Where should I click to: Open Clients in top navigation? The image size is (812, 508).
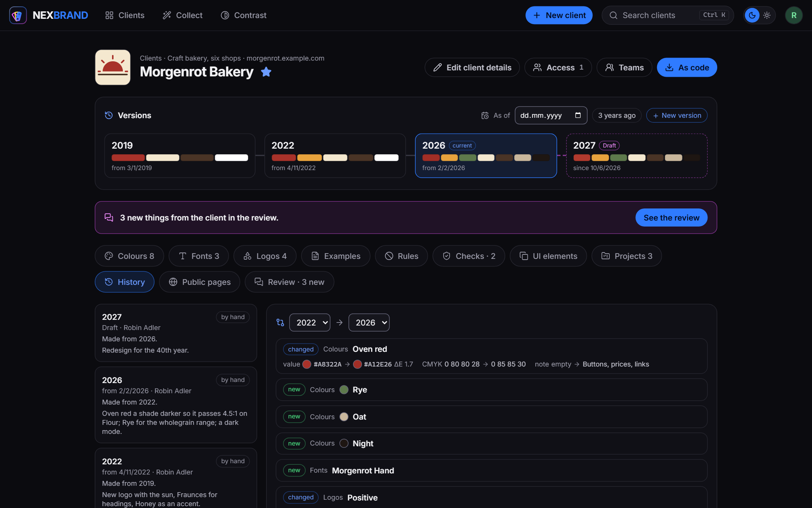(125, 15)
